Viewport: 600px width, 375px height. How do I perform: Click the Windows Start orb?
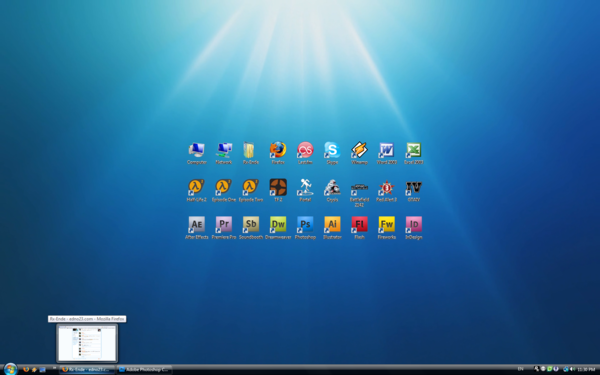click(x=10, y=369)
